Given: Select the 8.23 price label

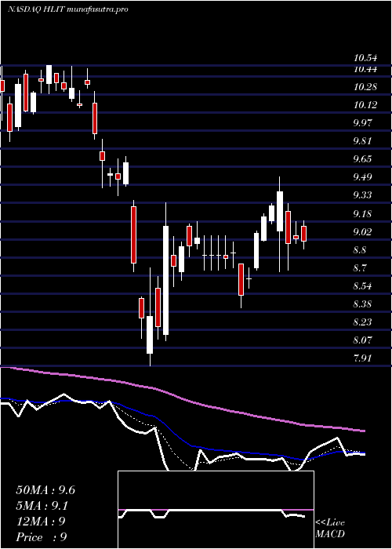Looking at the screenshot, I should click(x=362, y=322).
